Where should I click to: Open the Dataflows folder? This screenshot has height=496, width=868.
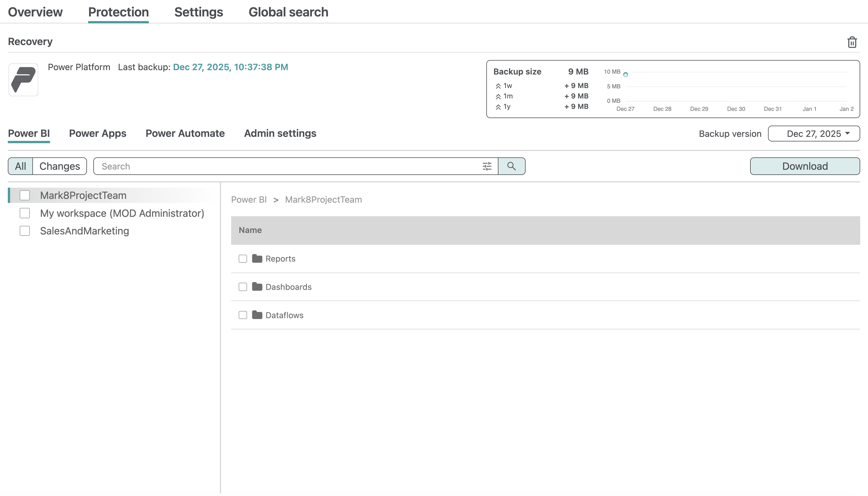click(x=284, y=315)
